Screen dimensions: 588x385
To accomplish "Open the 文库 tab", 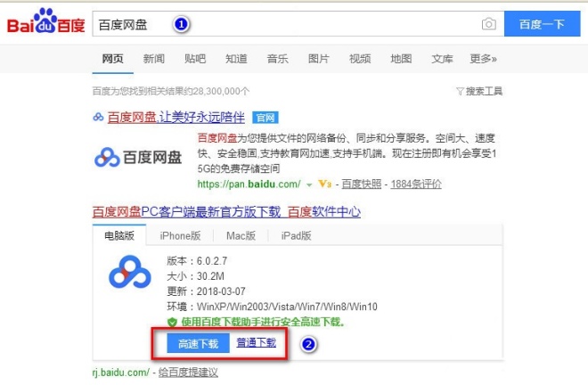I will point(443,59).
